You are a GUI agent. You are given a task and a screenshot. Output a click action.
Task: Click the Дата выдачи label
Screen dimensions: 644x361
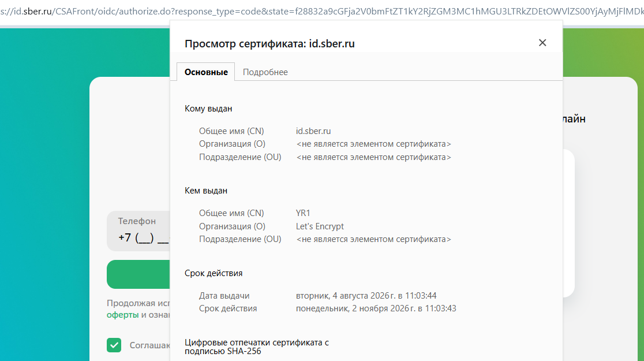point(224,296)
